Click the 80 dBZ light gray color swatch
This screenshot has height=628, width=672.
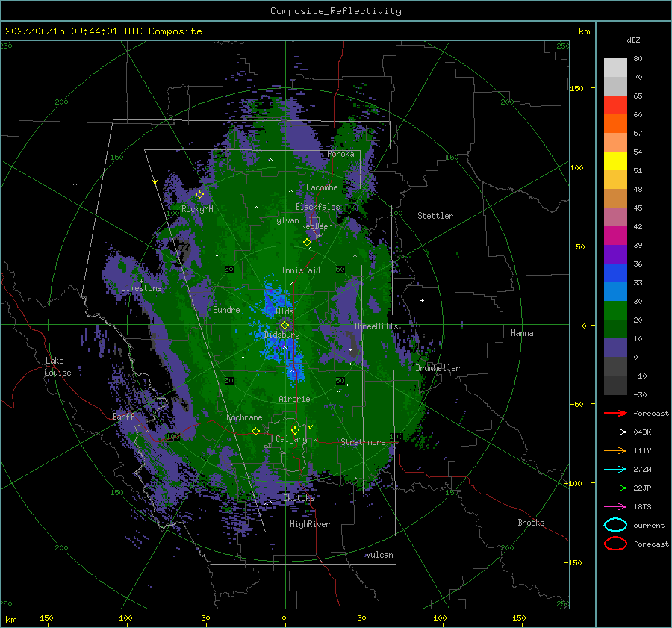click(615, 67)
